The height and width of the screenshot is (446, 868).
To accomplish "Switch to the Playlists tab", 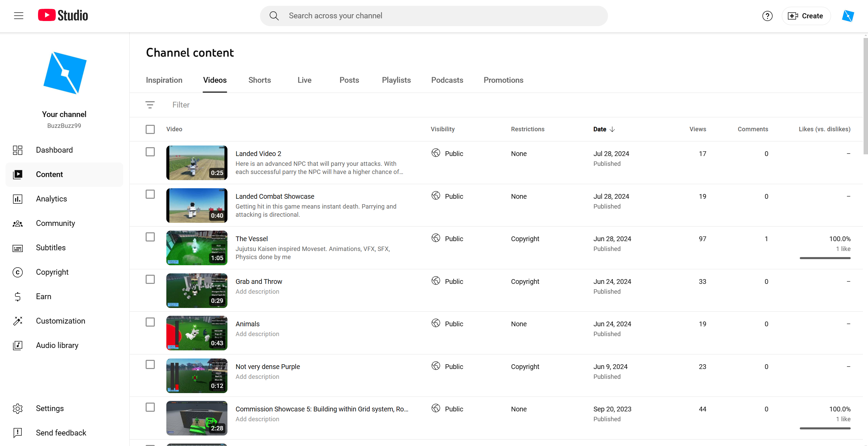I will pos(396,80).
